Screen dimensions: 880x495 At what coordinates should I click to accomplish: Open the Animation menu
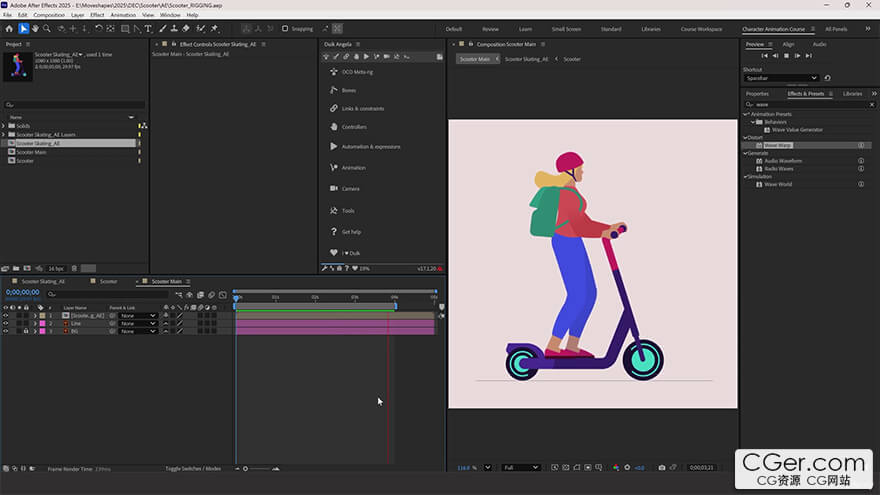tap(122, 15)
